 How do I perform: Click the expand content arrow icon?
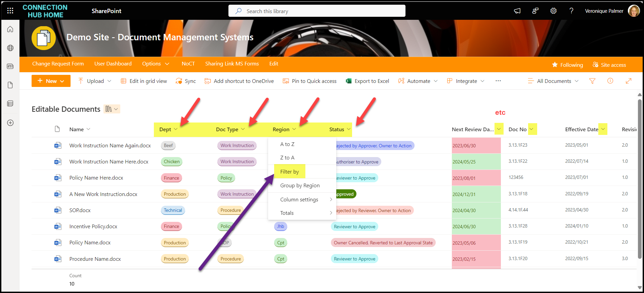pos(628,81)
